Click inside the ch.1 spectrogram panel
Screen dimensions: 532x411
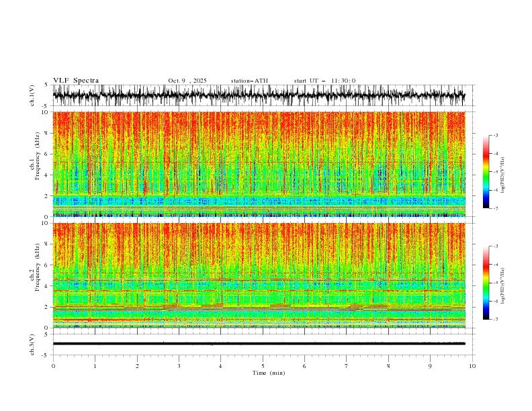(259, 164)
